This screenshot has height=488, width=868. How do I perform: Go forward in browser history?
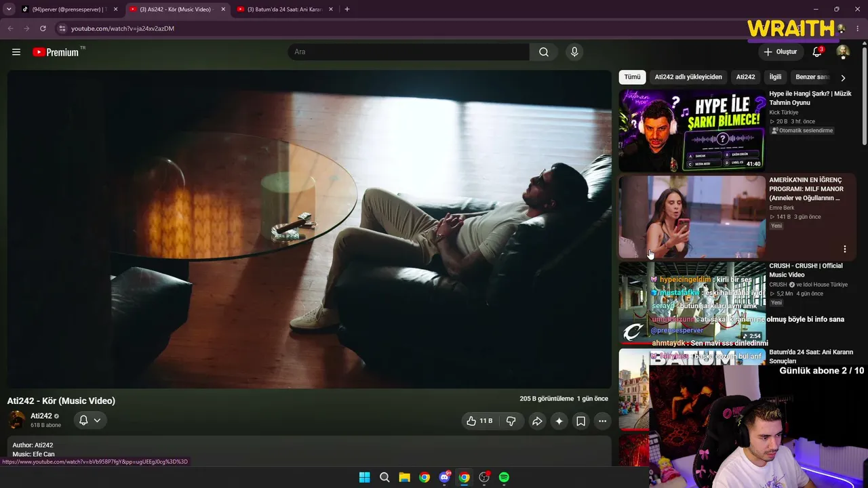tap(26, 28)
